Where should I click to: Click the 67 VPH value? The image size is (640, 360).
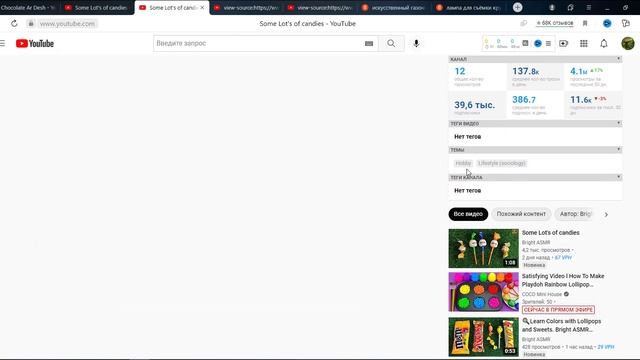click(563, 258)
